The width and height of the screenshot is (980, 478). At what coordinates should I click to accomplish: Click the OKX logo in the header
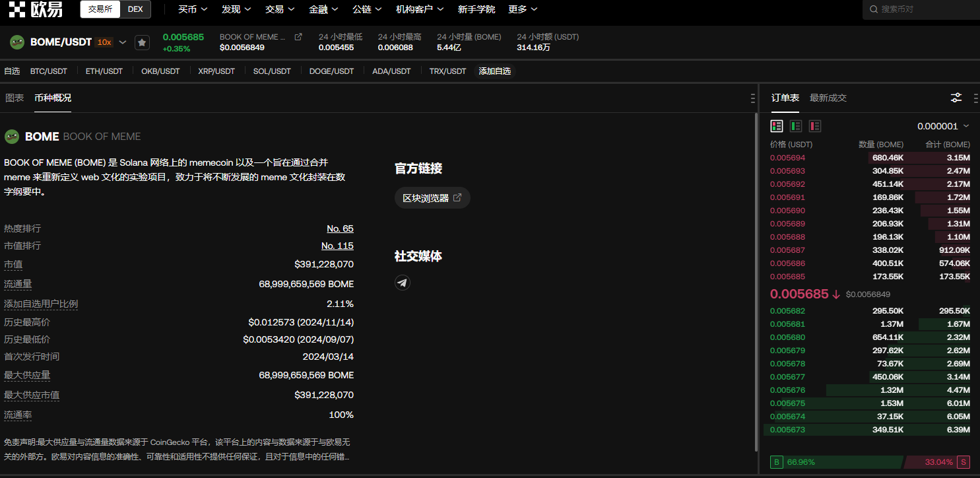click(36, 9)
